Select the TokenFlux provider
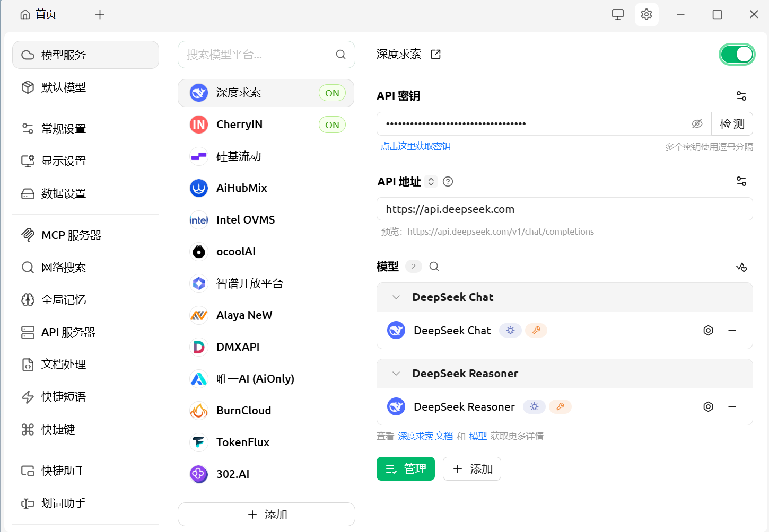This screenshot has width=769, height=532. [x=266, y=442]
